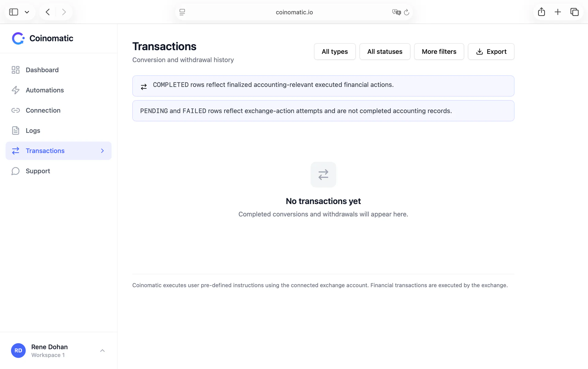
Task: Go to Dashboard in sidebar
Action: (x=58, y=70)
